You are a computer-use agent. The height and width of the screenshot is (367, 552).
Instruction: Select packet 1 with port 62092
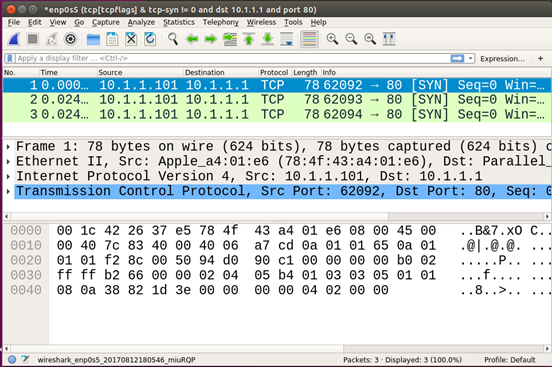click(x=277, y=85)
